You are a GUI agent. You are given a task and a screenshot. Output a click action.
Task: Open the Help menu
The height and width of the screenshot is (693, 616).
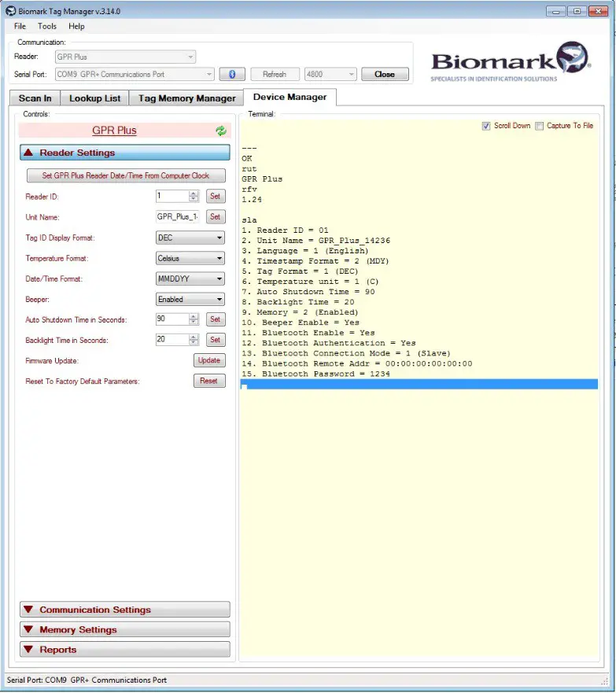76,26
